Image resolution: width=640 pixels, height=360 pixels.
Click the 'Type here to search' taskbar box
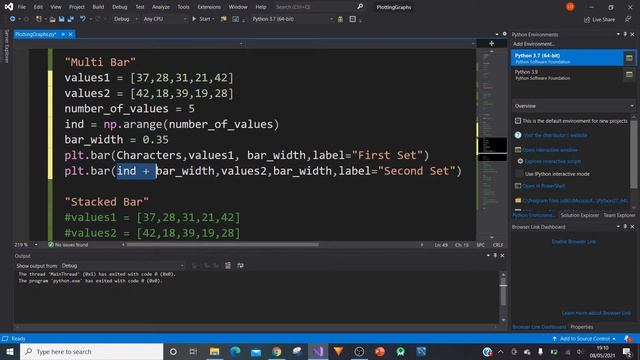tap(91, 351)
